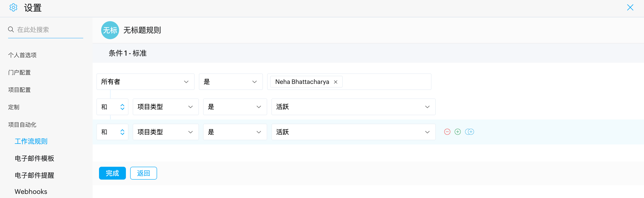Go to 电子邮件模板 in sidebar
The height and width of the screenshot is (198, 644).
[x=34, y=158]
